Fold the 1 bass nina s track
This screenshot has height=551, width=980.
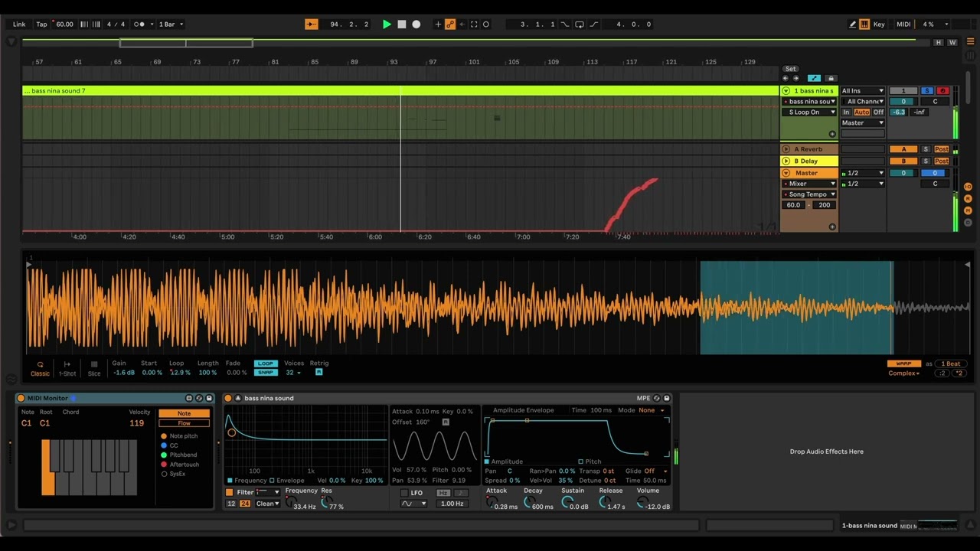click(x=786, y=90)
